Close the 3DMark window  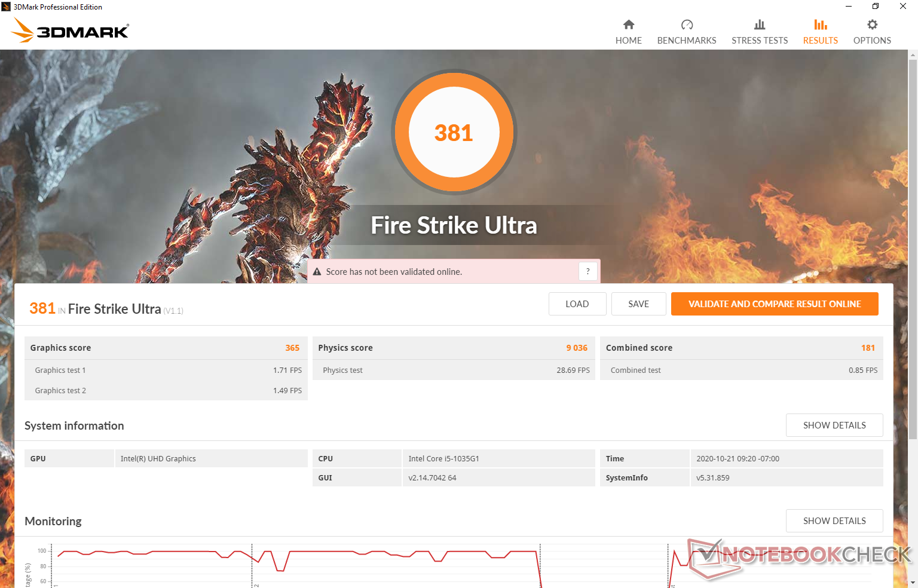point(903,7)
